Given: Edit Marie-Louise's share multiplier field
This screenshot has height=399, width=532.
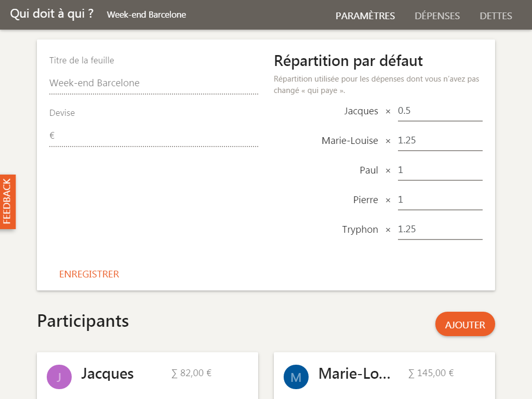Looking at the screenshot, I should tap(440, 141).
